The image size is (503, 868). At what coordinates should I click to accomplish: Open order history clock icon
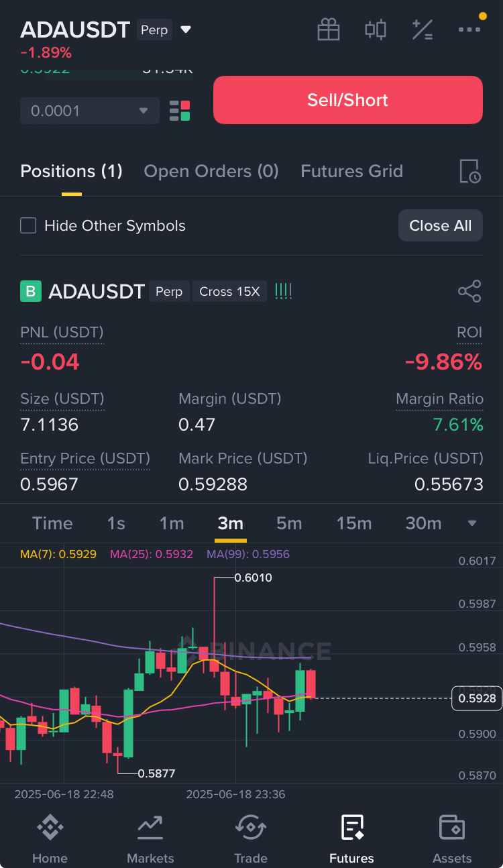(469, 172)
